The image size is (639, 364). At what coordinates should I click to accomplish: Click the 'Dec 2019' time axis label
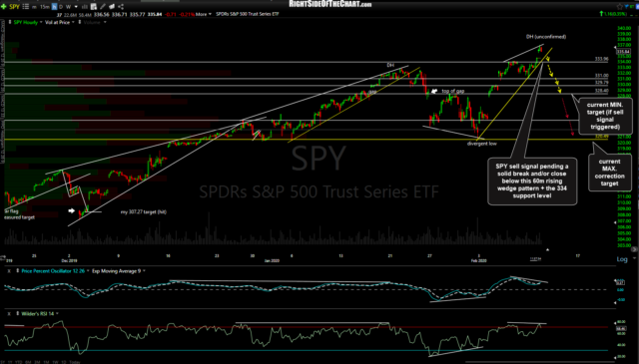[x=69, y=260]
